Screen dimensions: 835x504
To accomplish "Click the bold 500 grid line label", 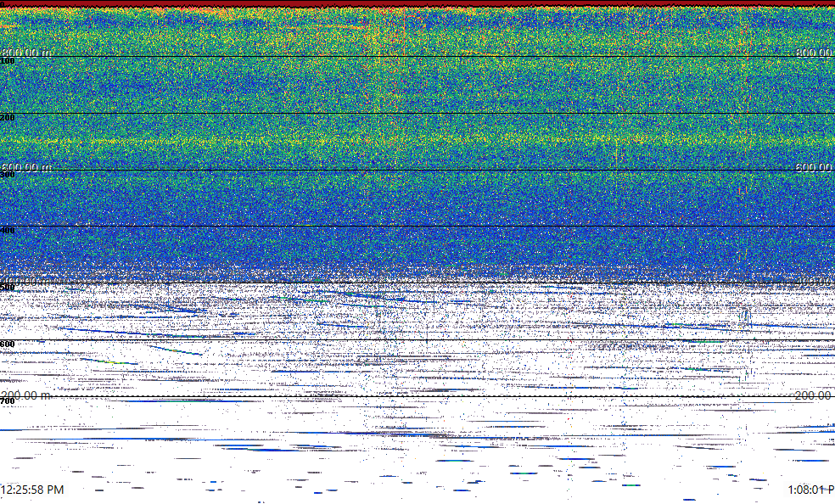I will click(x=8, y=288).
